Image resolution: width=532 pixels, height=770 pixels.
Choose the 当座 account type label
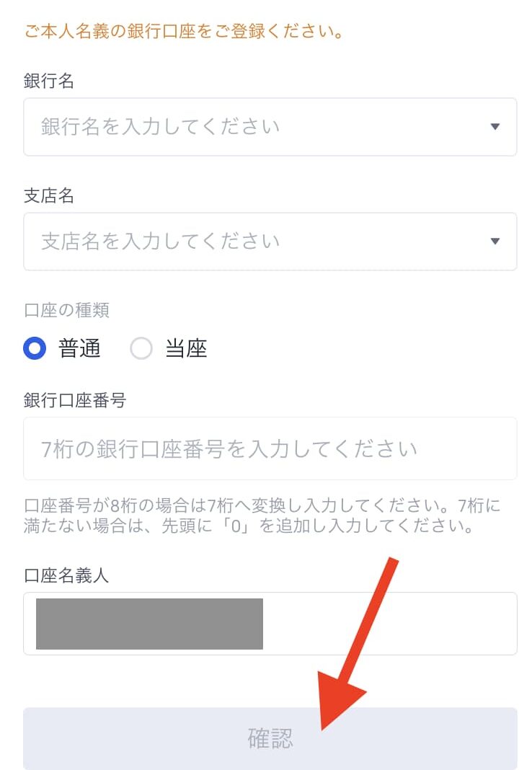[186, 348]
